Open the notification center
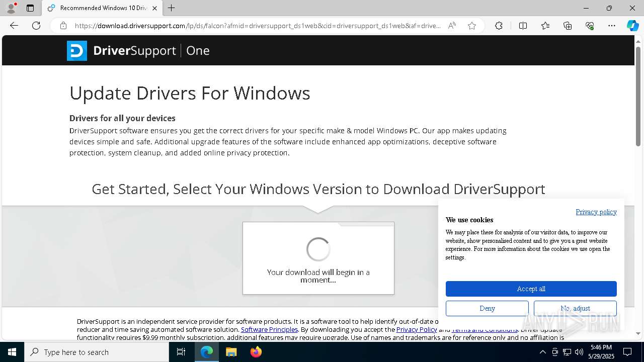The height and width of the screenshot is (362, 644). (x=627, y=352)
